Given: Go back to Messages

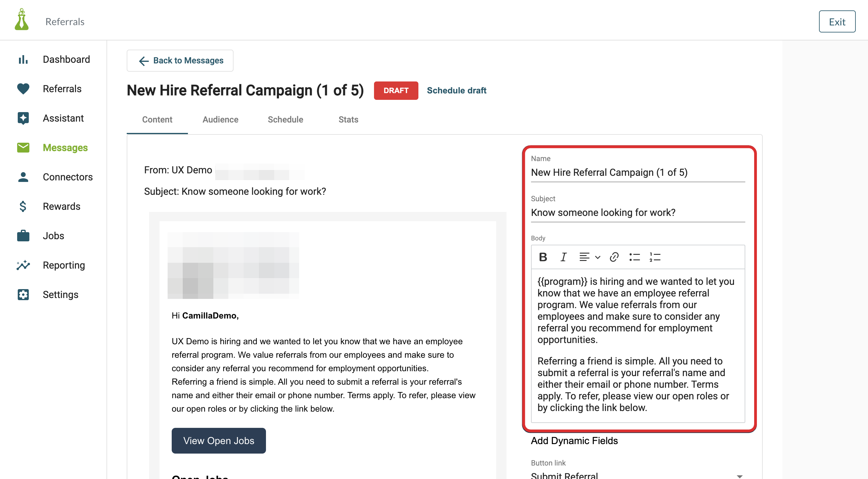Looking at the screenshot, I should tap(180, 61).
